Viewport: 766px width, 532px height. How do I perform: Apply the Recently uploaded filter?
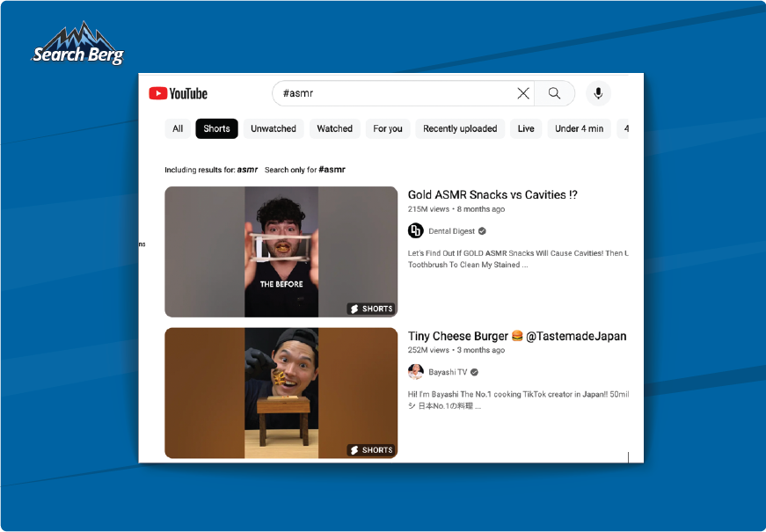[x=460, y=128]
